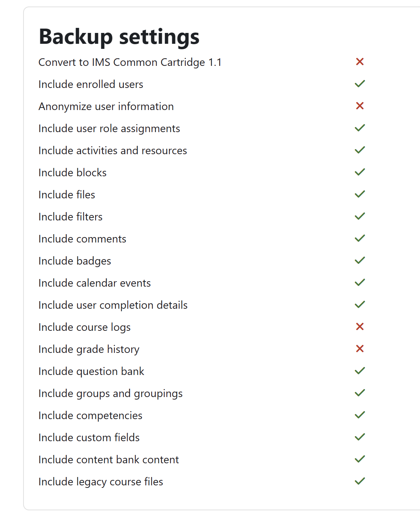The width and height of the screenshot is (420, 519).
Task: Click the Include user completion details text
Action: click(x=113, y=305)
